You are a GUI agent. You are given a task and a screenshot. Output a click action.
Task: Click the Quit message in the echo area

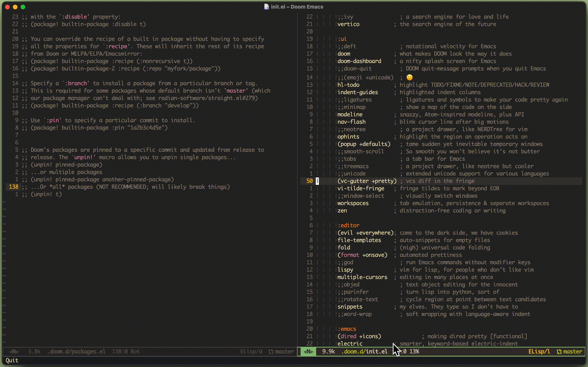(x=12, y=361)
